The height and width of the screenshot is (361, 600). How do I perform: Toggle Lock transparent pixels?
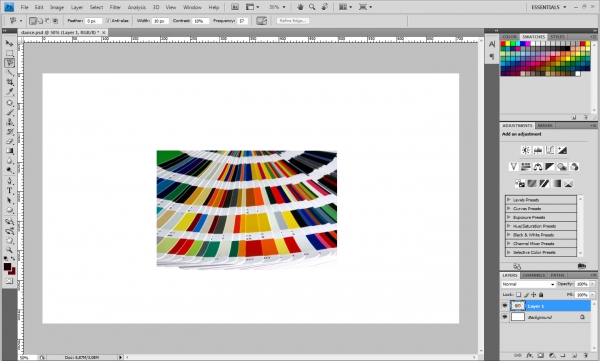tap(518, 295)
